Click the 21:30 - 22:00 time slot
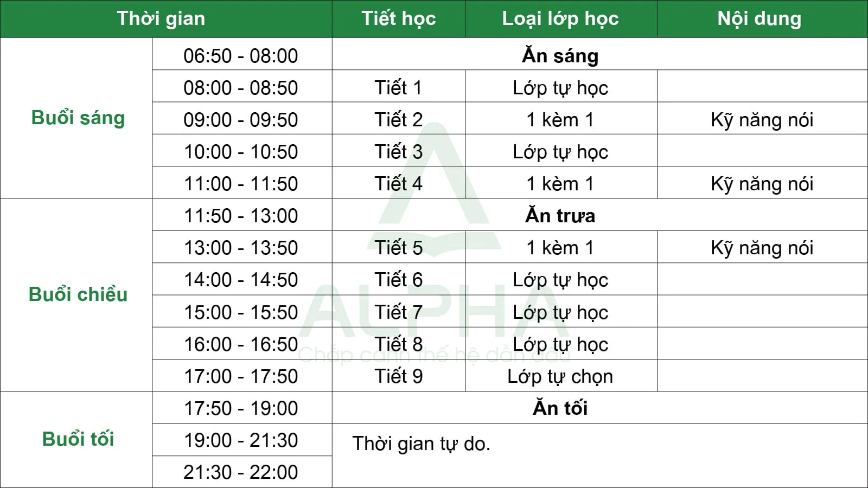868x488 pixels. click(x=241, y=472)
